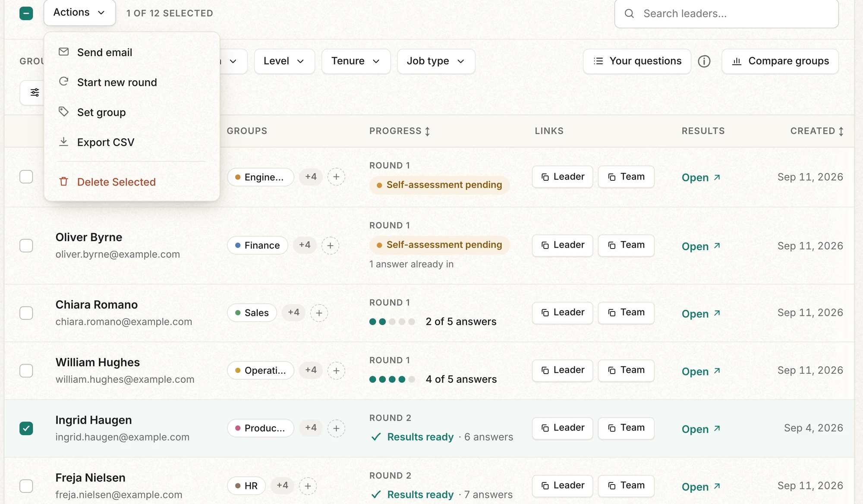Click the Compare groups button
Screen dimensions: 863x504
780,61
